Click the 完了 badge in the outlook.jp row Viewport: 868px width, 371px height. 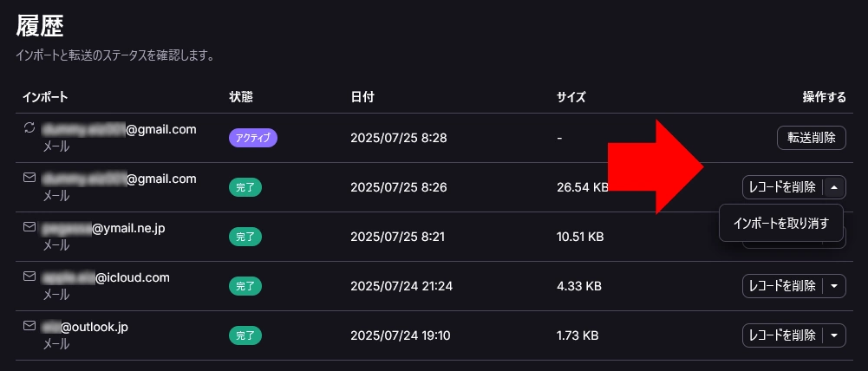245,335
